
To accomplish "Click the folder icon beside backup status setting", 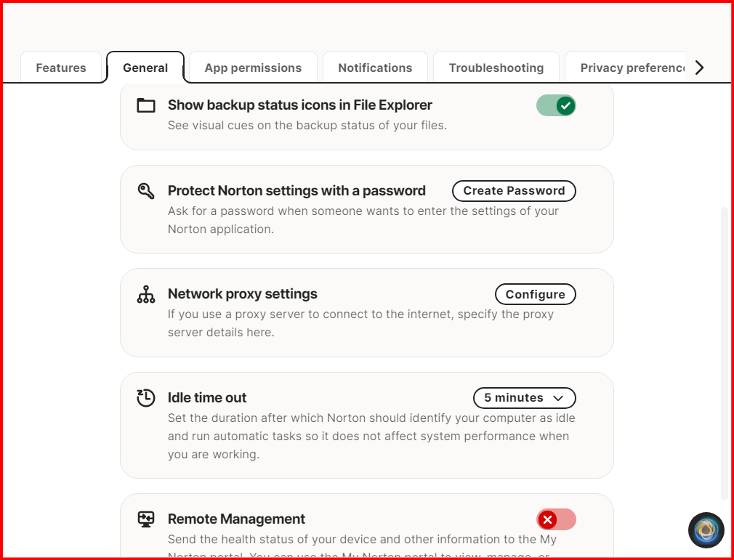I will pyautogui.click(x=146, y=106).
